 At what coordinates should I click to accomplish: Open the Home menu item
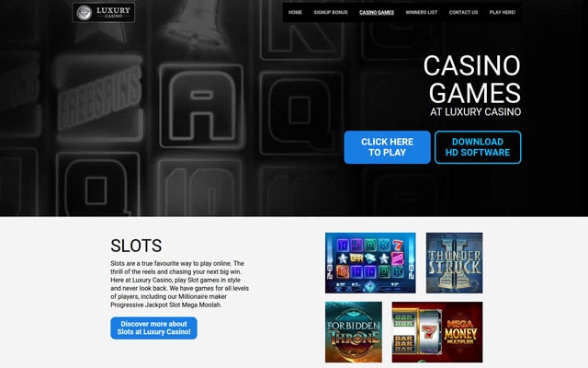[295, 12]
